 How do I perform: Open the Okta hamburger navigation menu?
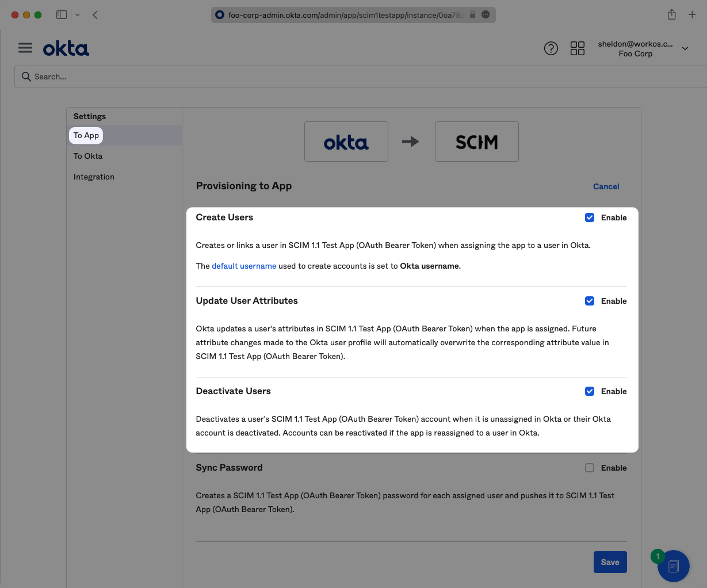[25, 48]
